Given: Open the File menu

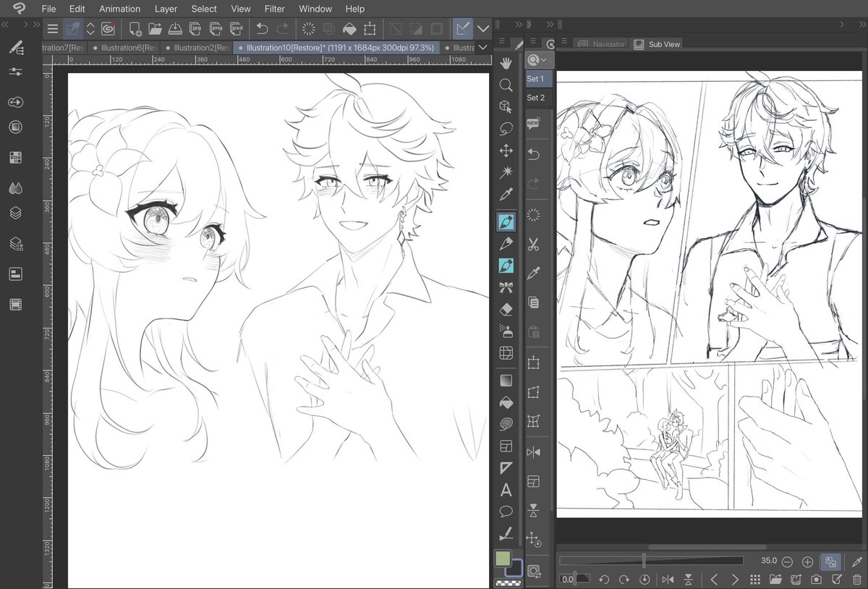Looking at the screenshot, I should click(x=48, y=9).
